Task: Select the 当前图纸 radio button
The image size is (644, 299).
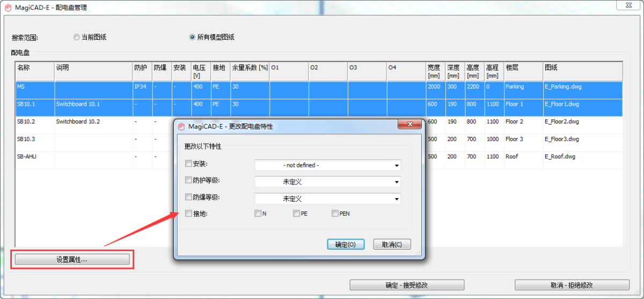Action: pos(77,38)
